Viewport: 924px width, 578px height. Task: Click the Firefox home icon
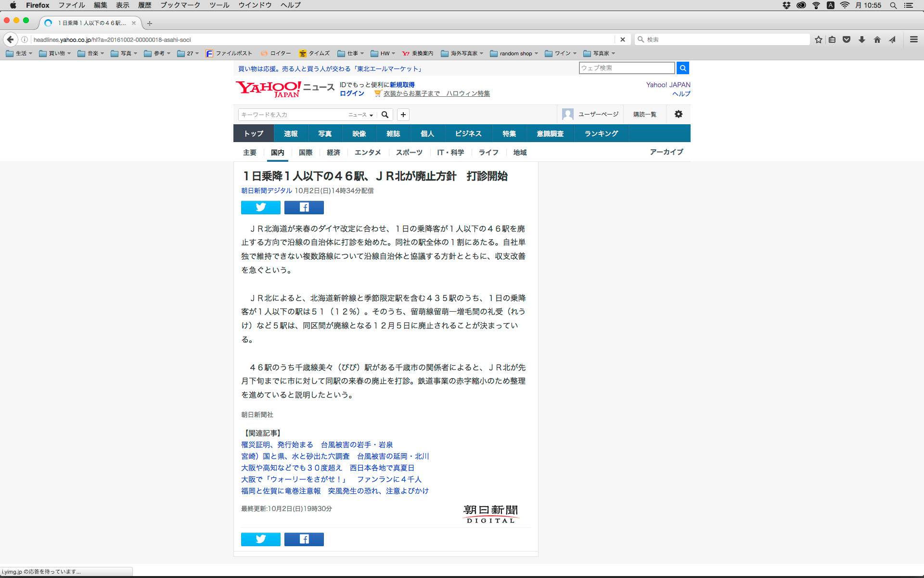coord(877,39)
